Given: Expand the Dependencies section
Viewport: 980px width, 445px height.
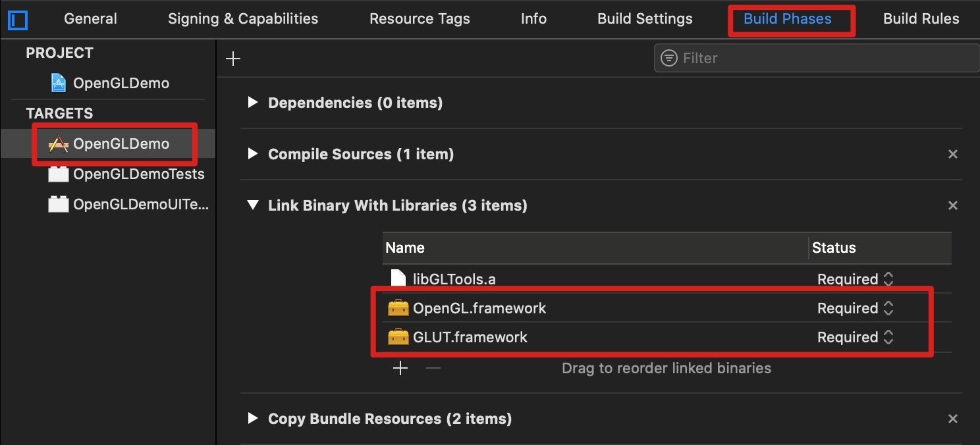Looking at the screenshot, I should tap(252, 103).
